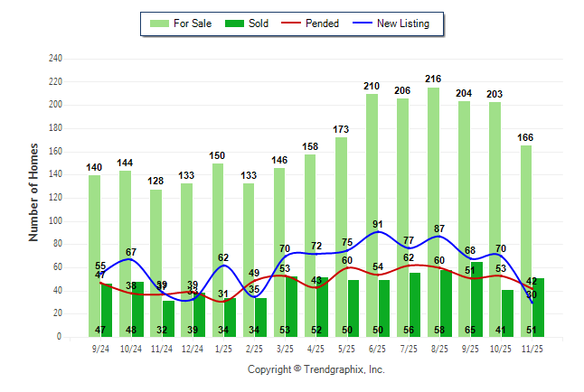Click the light green For Sale legend swatch
This screenshot has width=584, height=392.
[x=158, y=23]
